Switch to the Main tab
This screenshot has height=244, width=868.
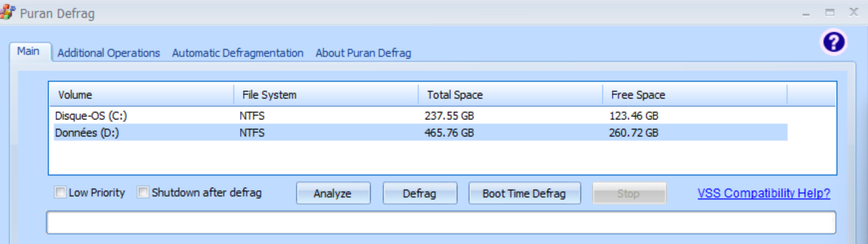tap(29, 51)
